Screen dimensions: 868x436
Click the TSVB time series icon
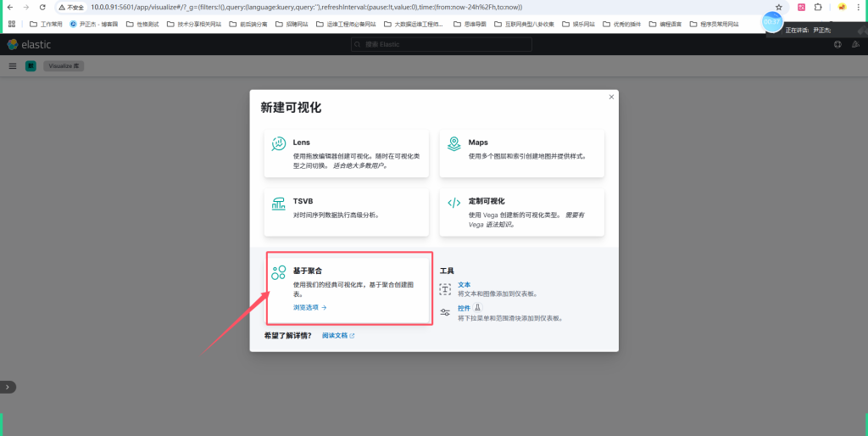click(x=279, y=203)
